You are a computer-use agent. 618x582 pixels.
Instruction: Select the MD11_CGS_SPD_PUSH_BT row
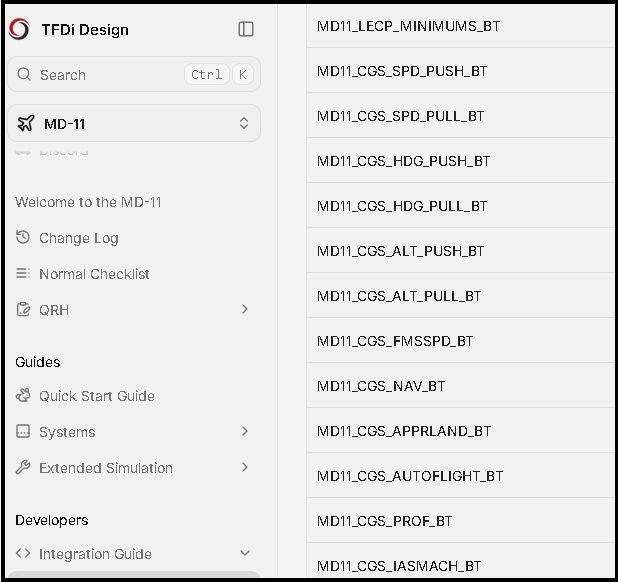point(460,71)
